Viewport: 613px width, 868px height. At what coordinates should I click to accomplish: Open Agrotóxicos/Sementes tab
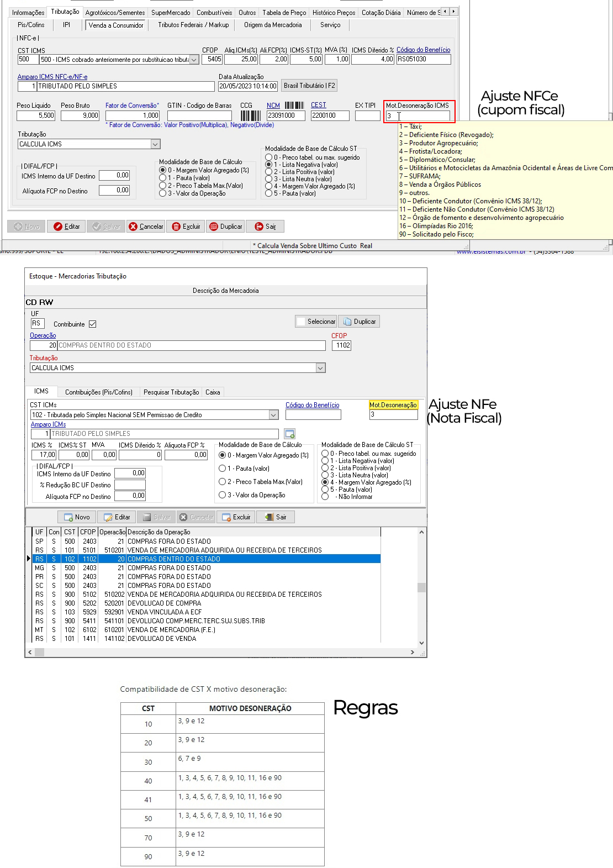pyautogui.click(x=115, y=13)
